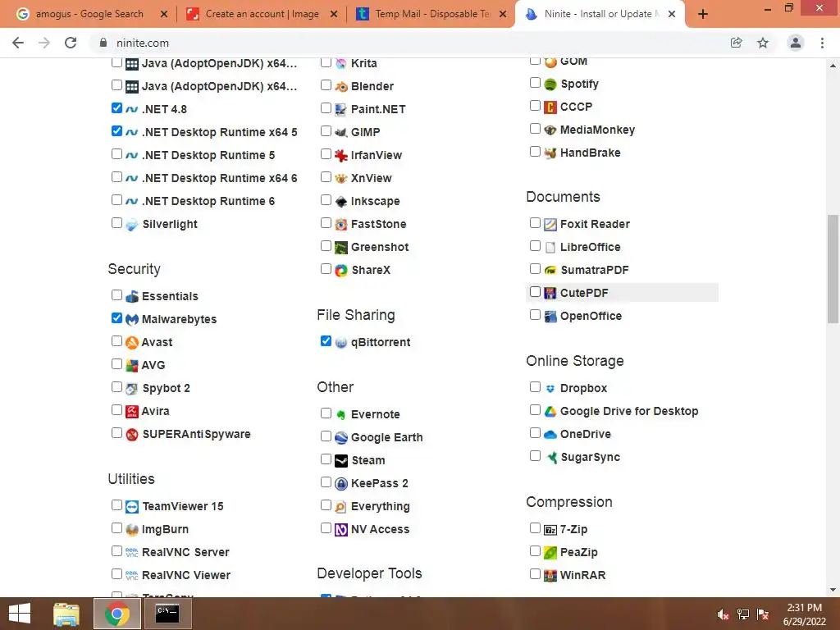Click the muted volume tray icon

[724, 614]
